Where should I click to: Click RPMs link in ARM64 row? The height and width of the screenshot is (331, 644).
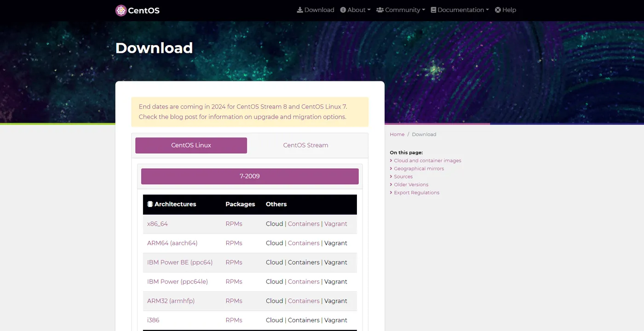[234, 243]
